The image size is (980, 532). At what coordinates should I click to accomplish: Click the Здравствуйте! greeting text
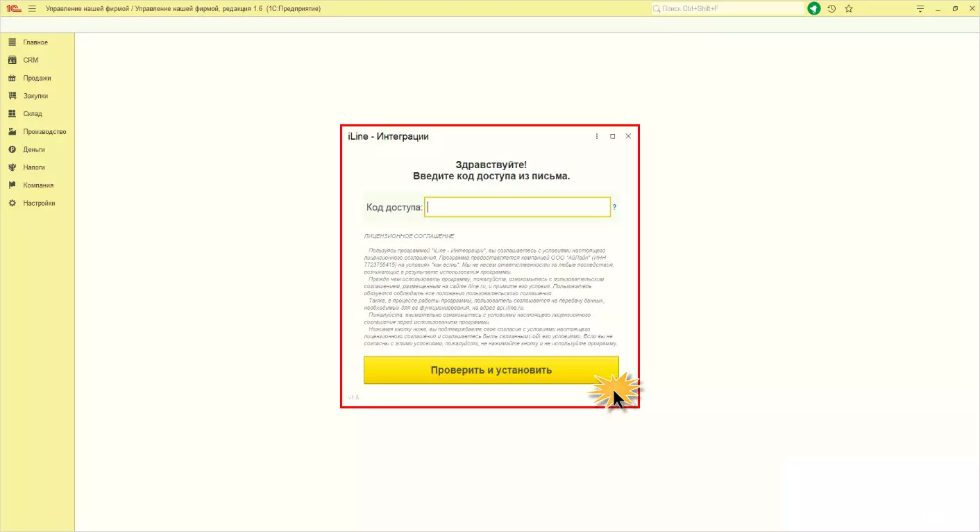pos(491,165)
